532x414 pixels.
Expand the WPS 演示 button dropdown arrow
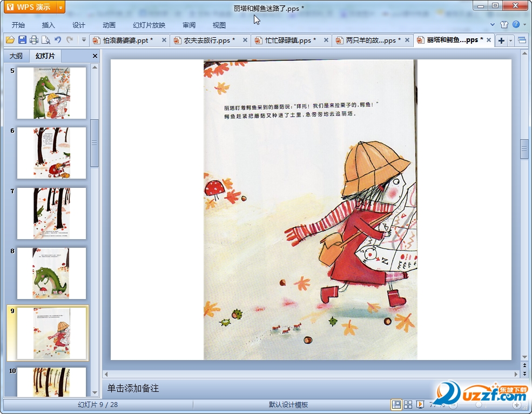click(x=60, y=7)
